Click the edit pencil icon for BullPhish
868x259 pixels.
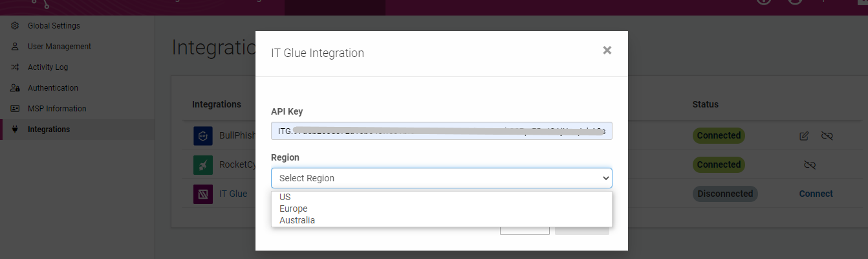(804, 136)
